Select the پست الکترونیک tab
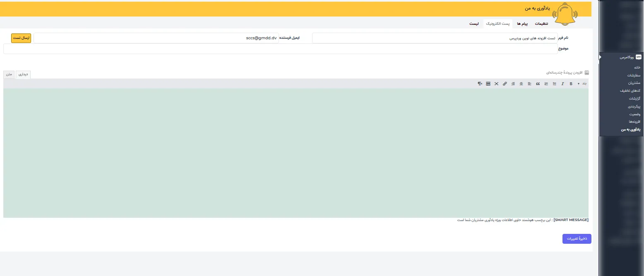The height and width of the screenshot is (276, 644). [497, 24]
